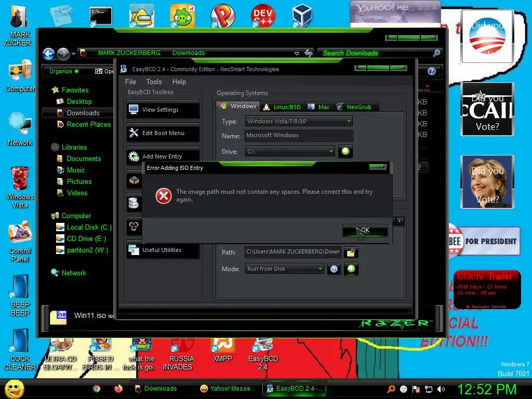Image resolution: width=532 pixels, height=399 pixels.
Task: Click the Win11.iso file icon in the details pane
Action: click(x=58, y=317)
